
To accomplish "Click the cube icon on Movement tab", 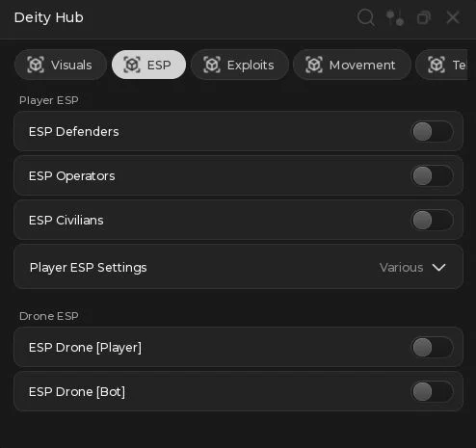I will point(314,65).
